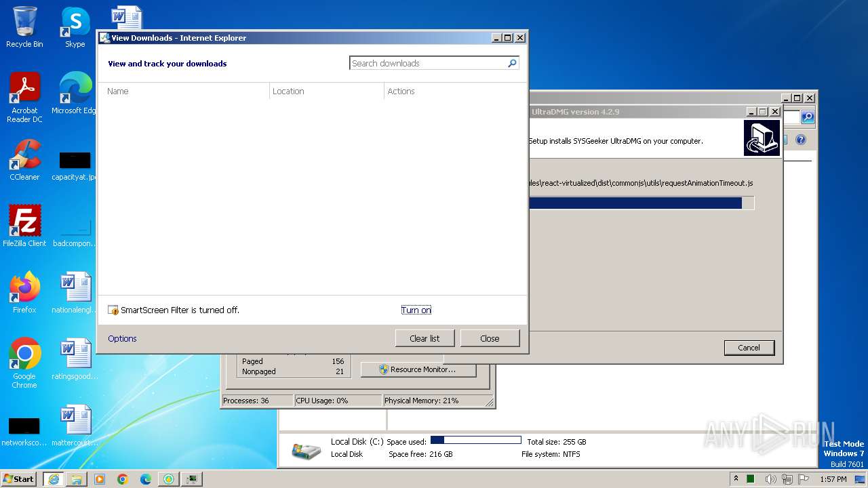Image resolution: width=868 pixels, height=488 pixels.
Task: Sort downloads by Name column
Action: point(184,91)
